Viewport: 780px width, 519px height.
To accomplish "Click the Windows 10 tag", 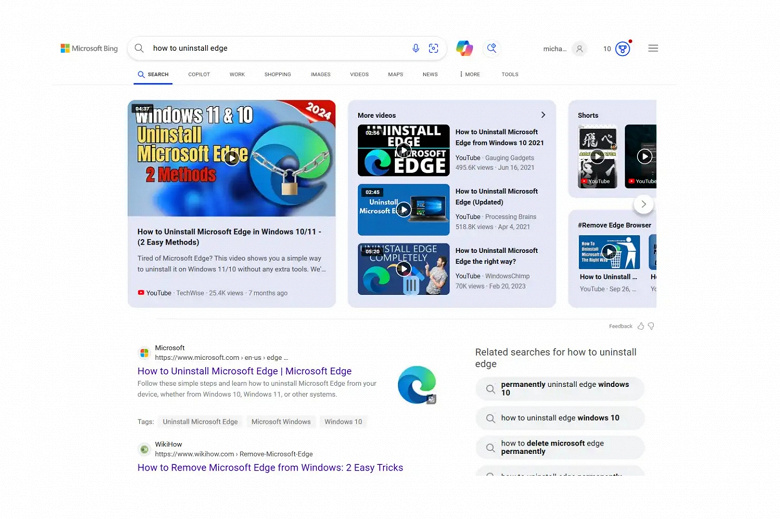I will coord(343,421).
